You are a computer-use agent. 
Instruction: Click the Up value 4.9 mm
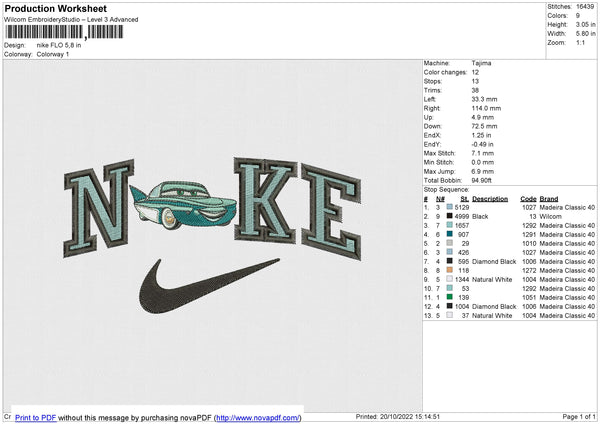coord(483,117)
